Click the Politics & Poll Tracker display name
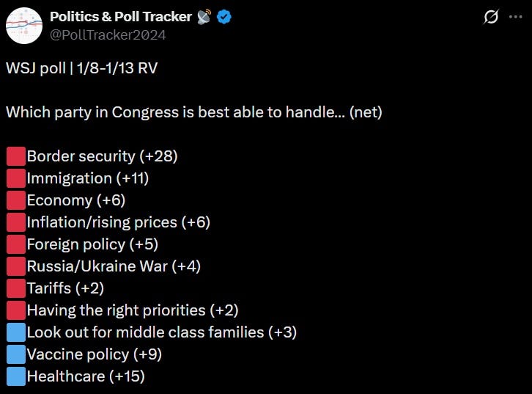The width and height of the screenshot is (532, 394). coord(121,17)
